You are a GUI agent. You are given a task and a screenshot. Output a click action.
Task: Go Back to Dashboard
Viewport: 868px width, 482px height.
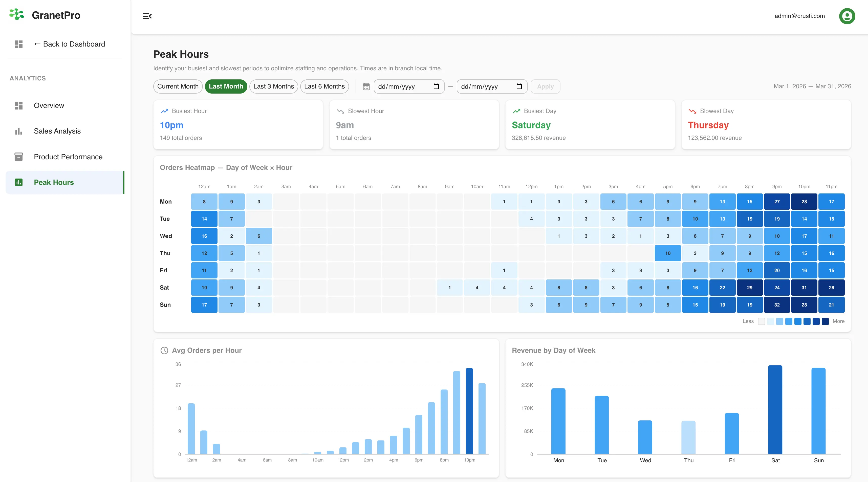69,44
